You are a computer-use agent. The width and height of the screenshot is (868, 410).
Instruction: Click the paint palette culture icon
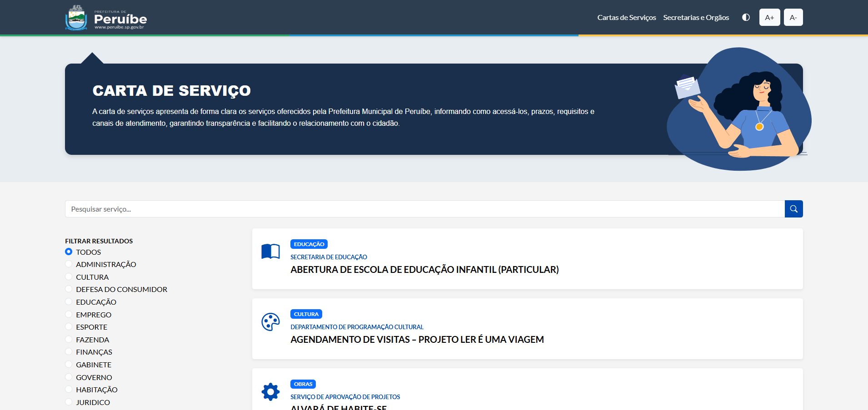[x=270, y=322]
